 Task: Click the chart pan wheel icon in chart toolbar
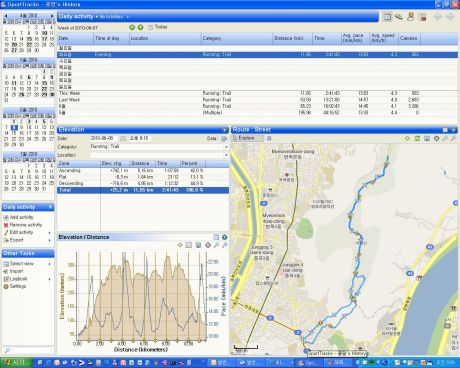click(208, 245)
